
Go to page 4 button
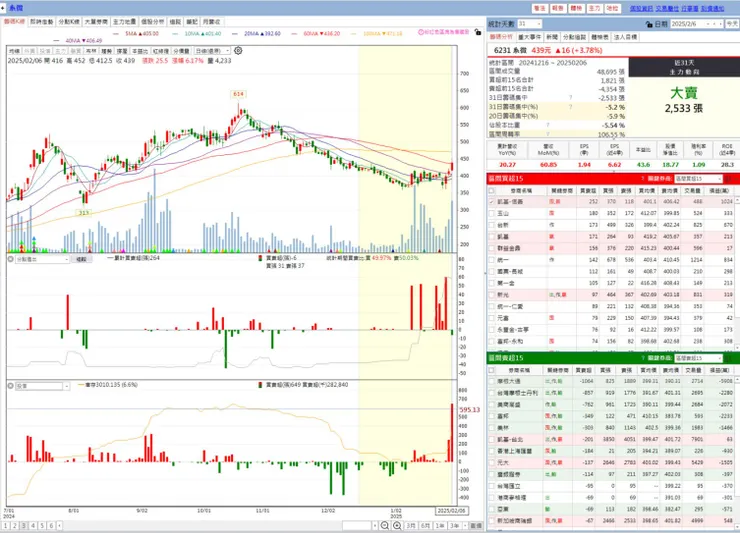click(x=33, y=525)
